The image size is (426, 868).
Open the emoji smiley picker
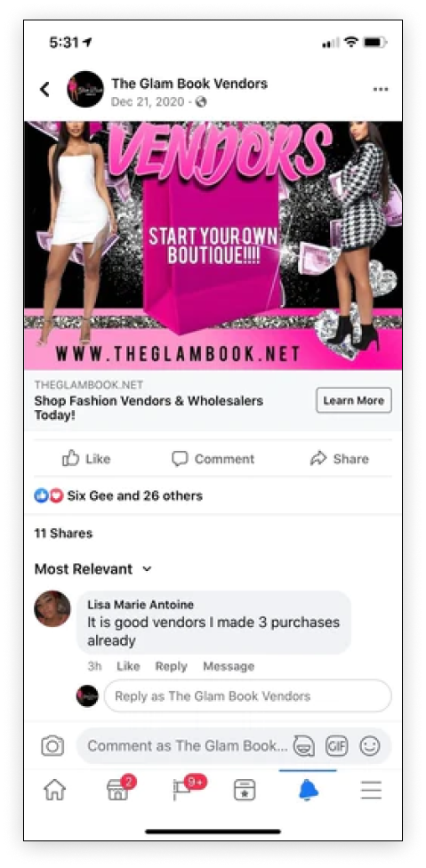[x=370, y=745]
